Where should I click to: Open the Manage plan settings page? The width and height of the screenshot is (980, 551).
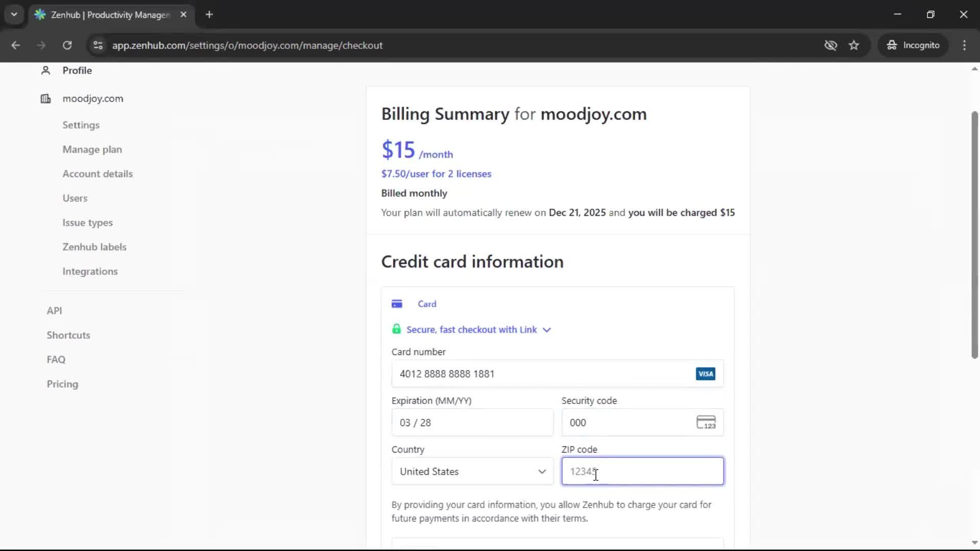[x=92, y=149]
